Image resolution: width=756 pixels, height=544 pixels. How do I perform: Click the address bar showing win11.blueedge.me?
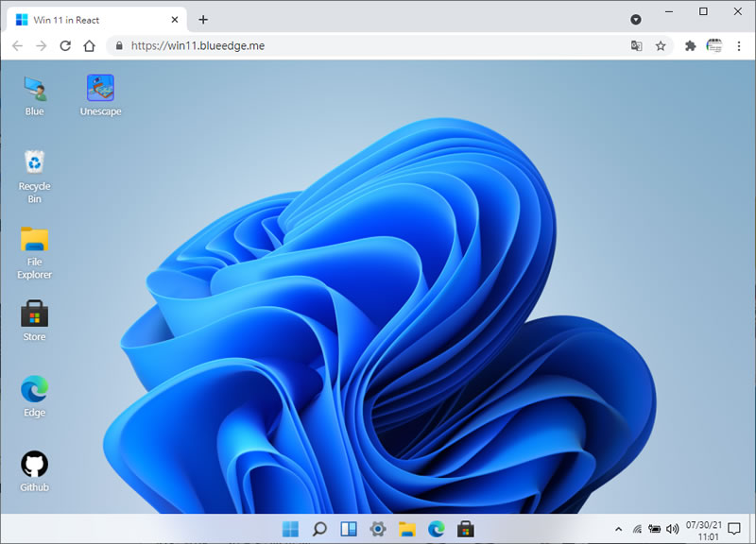coord(369,45)
